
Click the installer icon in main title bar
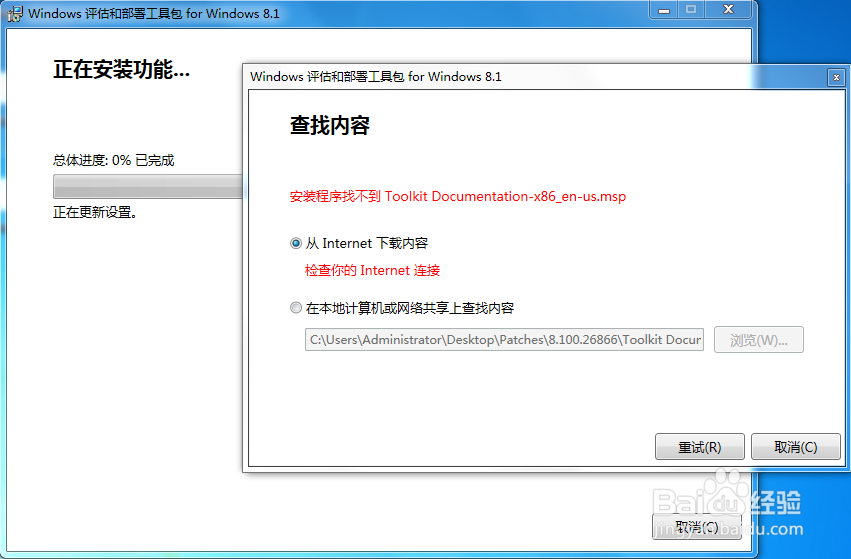(x=15, y=14)
